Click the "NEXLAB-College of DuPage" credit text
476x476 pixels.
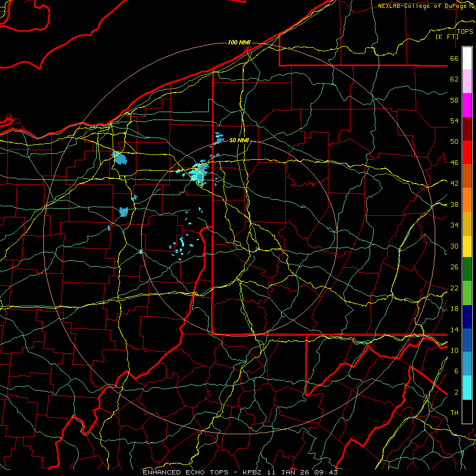(423, 6)
